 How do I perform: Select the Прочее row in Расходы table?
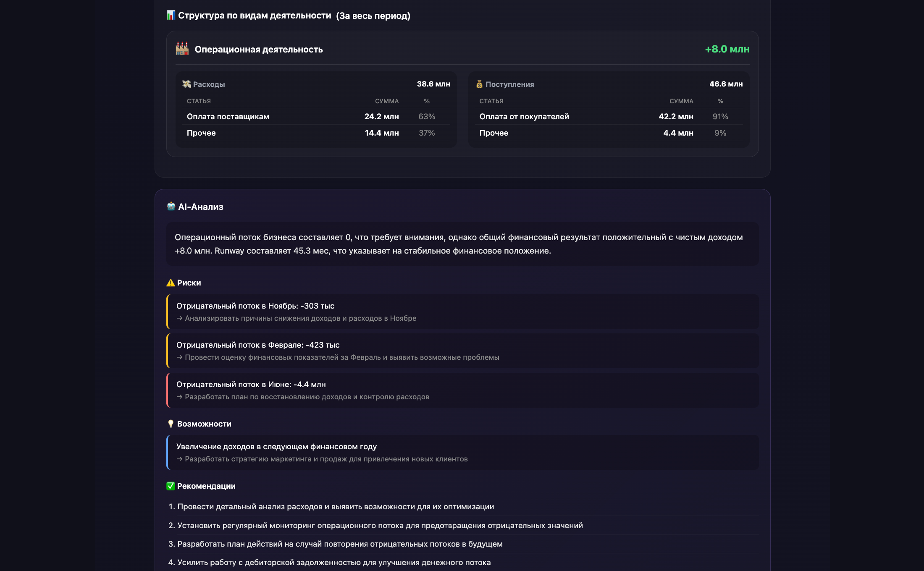pos(316,133)
